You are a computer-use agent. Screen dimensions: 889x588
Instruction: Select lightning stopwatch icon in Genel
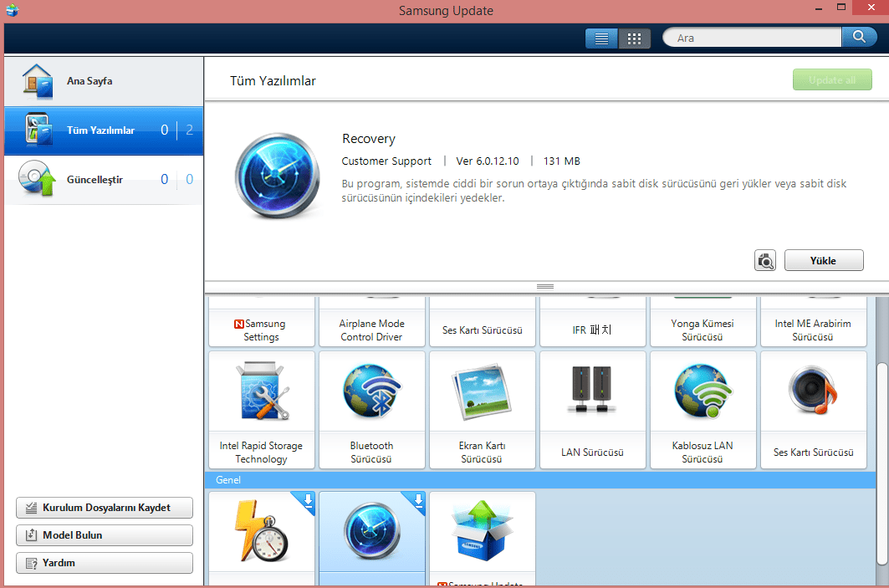pyautogui.click(x=262, y=531)
